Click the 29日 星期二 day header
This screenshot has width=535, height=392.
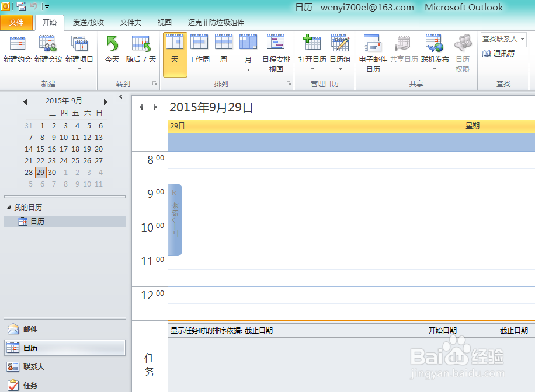[352, 126]
